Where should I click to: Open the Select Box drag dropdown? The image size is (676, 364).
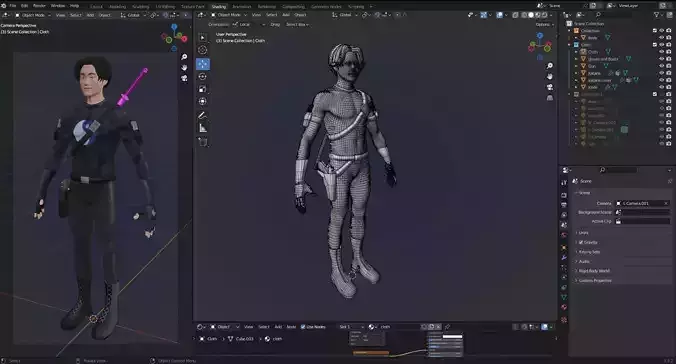(297, 25)
